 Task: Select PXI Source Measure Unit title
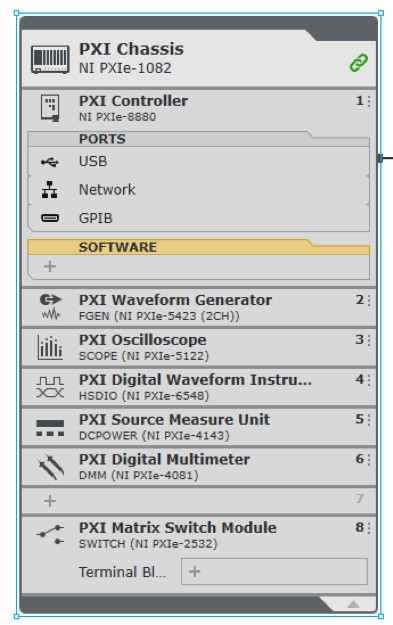point(174,419)
